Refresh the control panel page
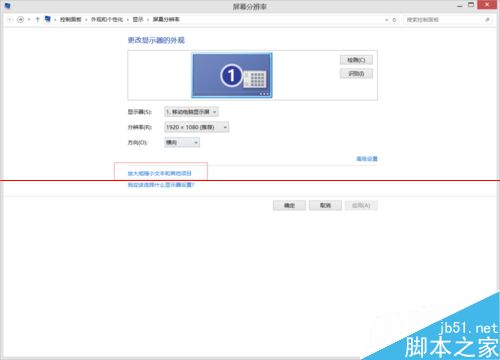500x360 pixels. 394,20
